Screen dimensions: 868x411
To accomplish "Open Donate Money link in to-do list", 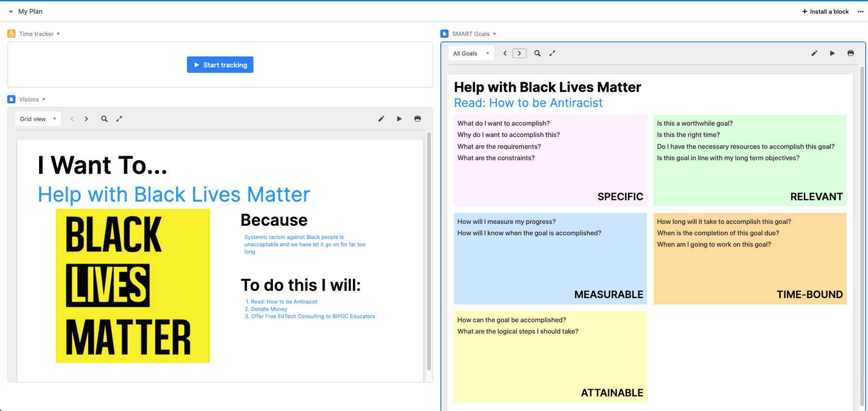I will coord(269,309).
